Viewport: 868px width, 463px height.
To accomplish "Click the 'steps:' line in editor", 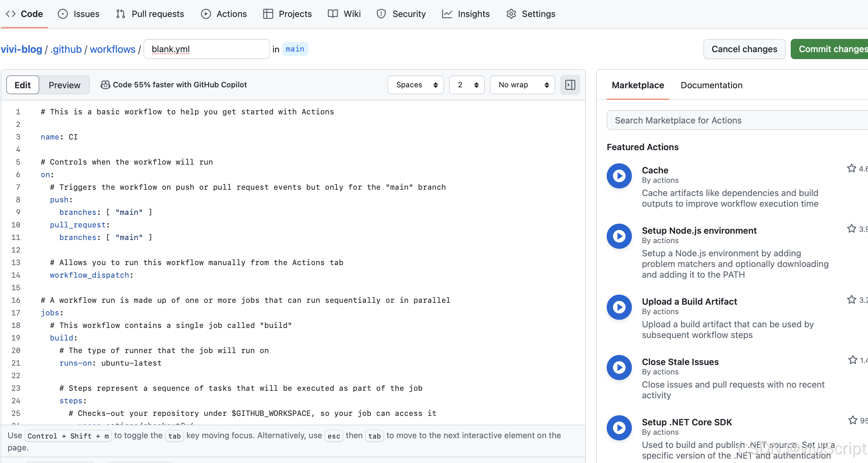I will pos(73,401).
